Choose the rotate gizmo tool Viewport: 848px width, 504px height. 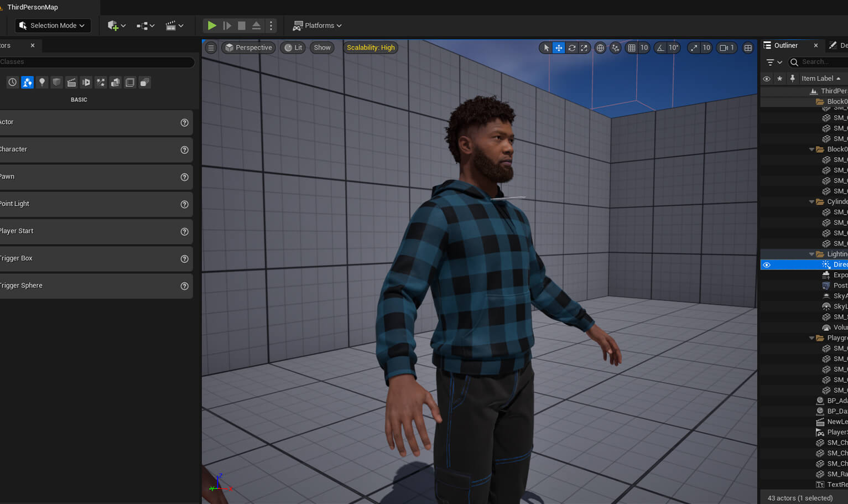(572, 48)
